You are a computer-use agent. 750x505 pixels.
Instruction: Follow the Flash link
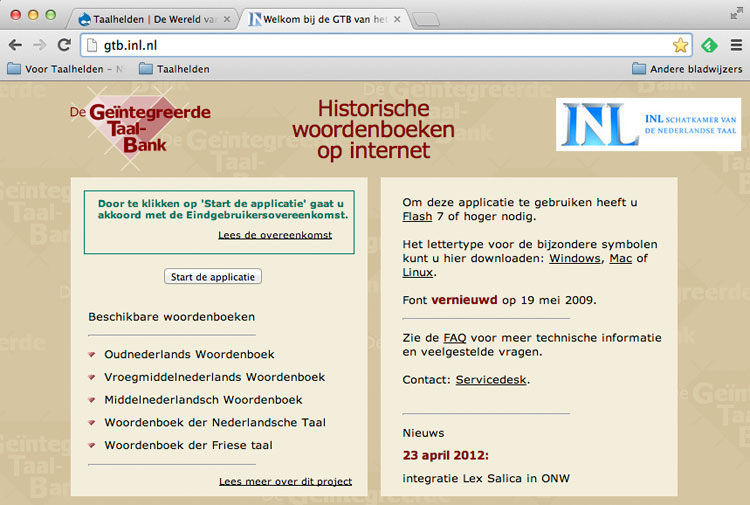[x=417, y=217]
